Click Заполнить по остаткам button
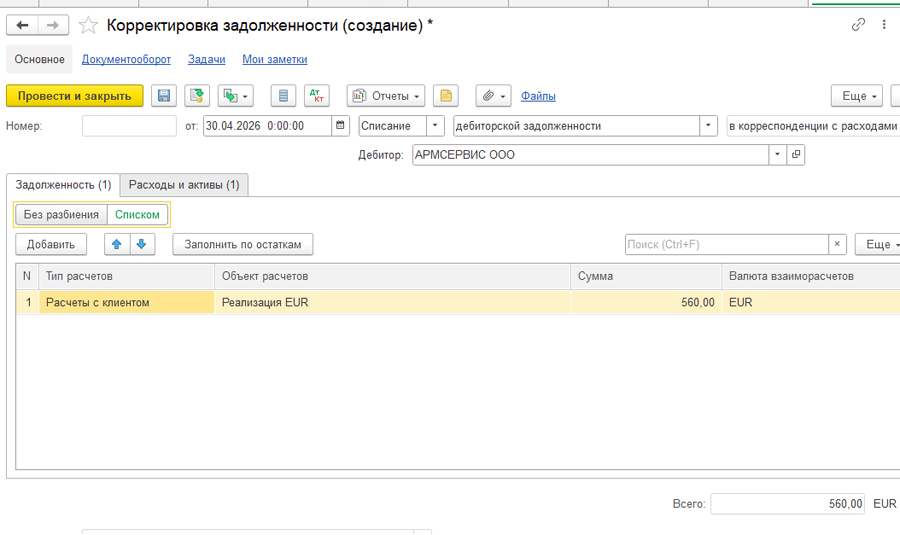The width and height of the screenshot is (900, 535). (x=243, y=244)
